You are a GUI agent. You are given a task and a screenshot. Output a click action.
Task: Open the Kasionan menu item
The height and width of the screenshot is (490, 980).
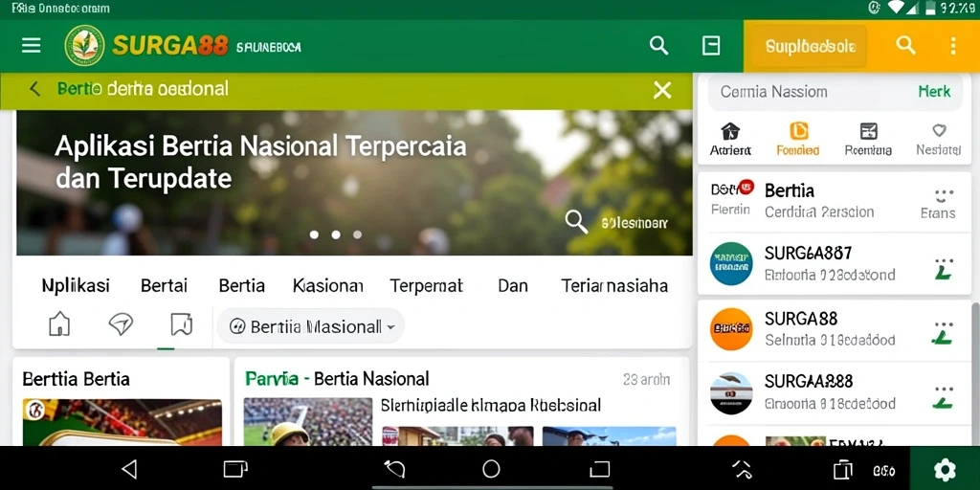pyautogui.click(x=328, y=285)
